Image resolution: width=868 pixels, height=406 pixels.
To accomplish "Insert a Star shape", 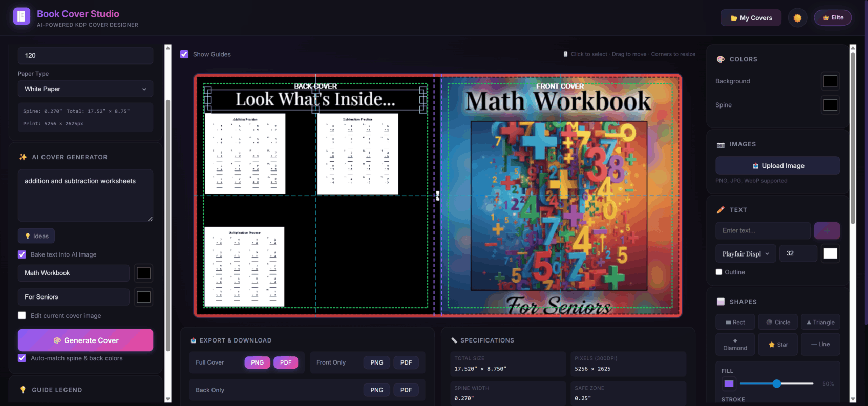I will pos(778,345).
